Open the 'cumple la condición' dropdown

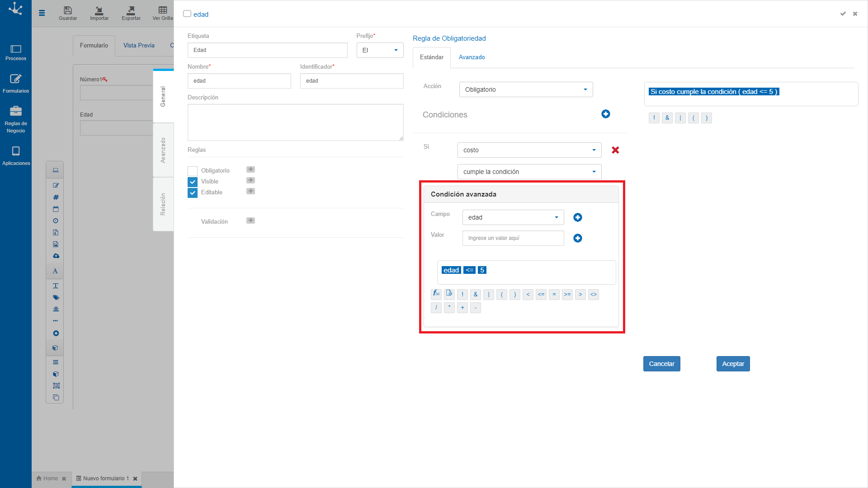coord(529,172)
